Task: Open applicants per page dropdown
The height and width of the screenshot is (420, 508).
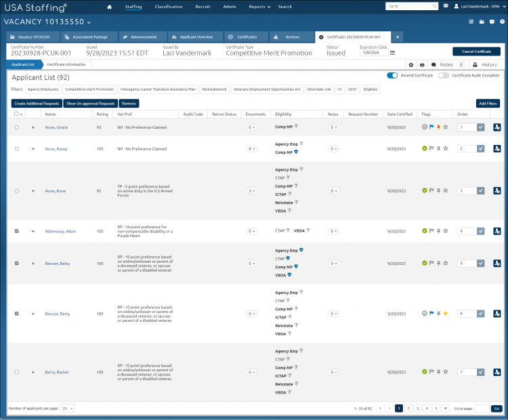Action: coord(68,408)
